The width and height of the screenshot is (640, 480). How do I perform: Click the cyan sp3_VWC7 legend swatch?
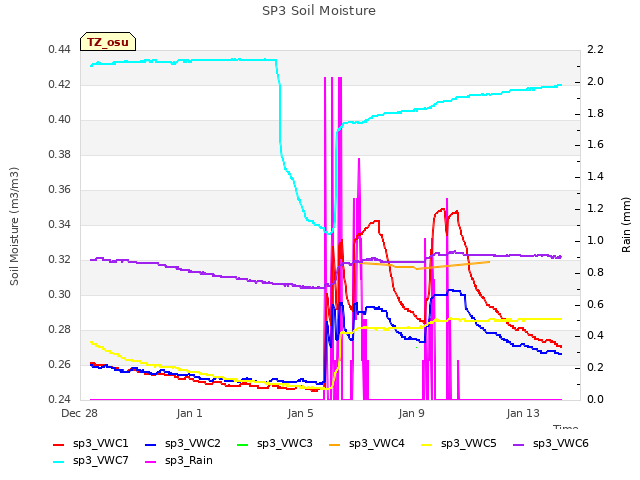click(59, 462)
